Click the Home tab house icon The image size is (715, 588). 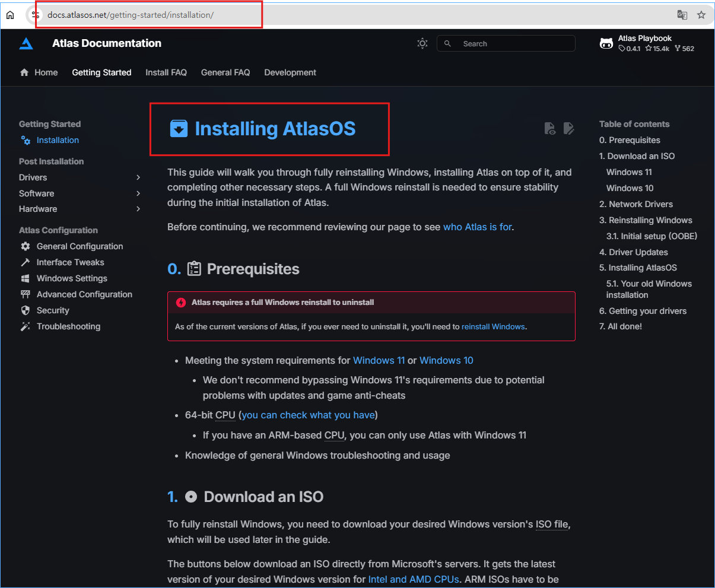pyautogui.click(x=24, y=72)
